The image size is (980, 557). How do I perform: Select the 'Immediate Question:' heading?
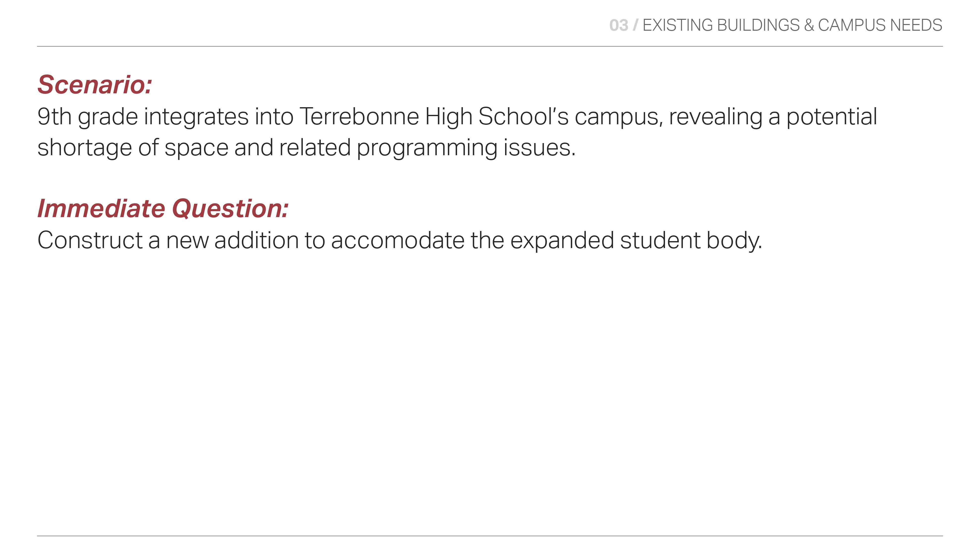[163, 209]
